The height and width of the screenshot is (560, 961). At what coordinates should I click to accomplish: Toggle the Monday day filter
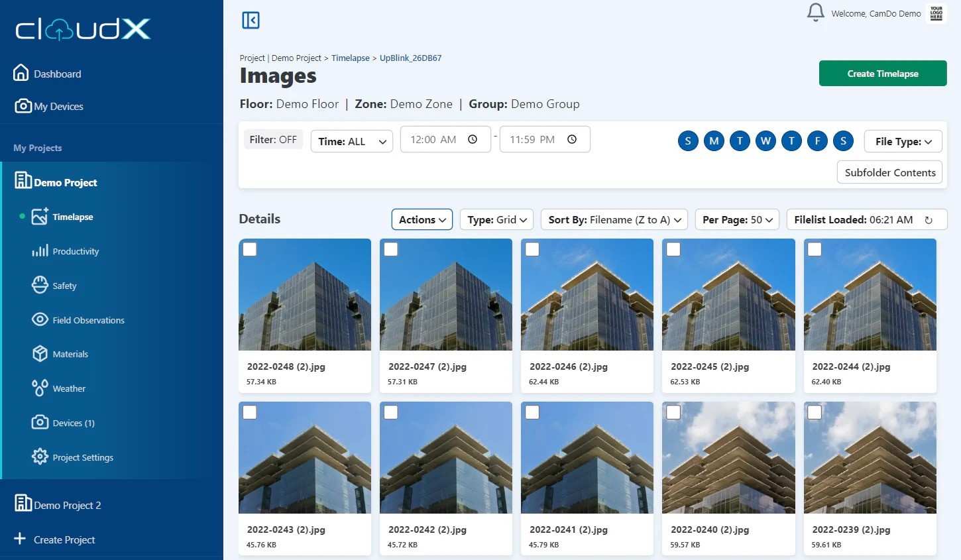coord(714,140)
